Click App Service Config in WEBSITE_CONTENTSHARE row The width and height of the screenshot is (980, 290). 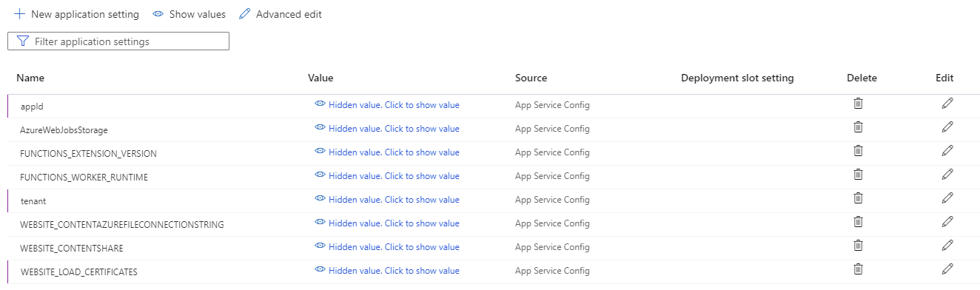pyautogui.click(x=552, y=247)
